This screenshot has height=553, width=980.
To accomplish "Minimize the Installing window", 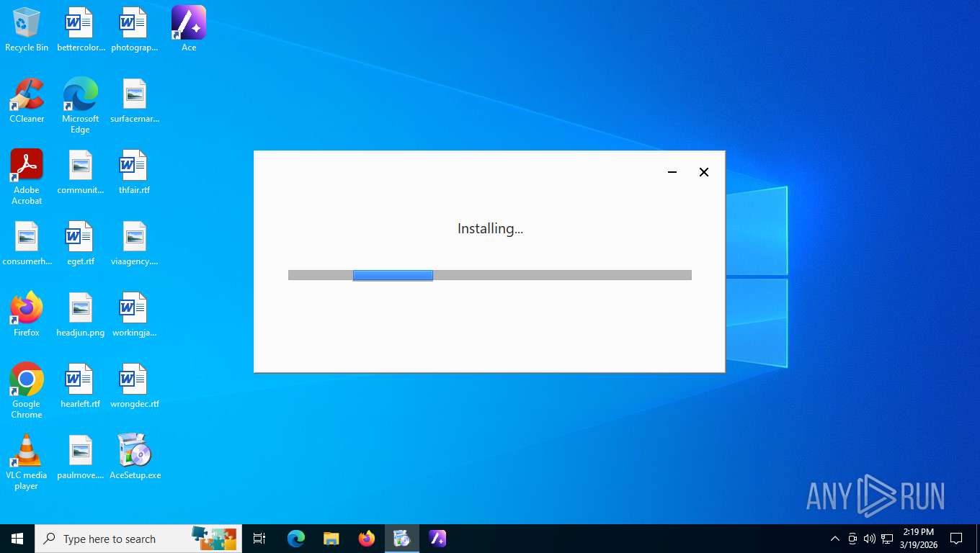I will pos(672,172).
